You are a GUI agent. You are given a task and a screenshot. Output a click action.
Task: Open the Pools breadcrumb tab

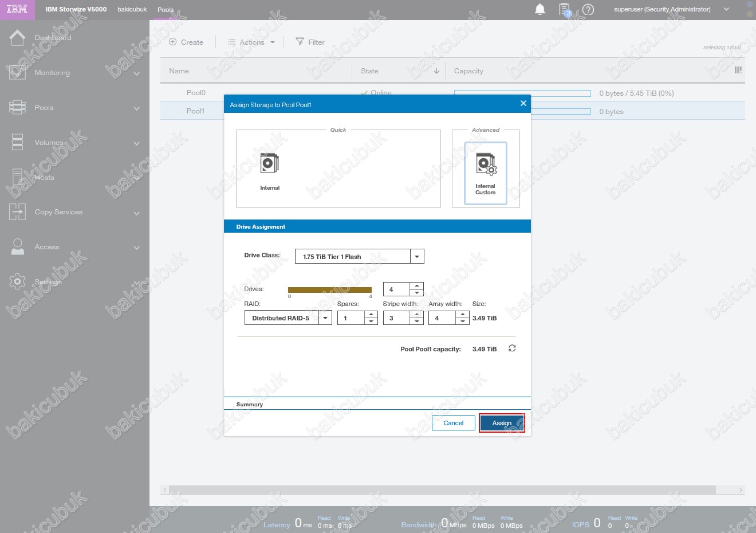166,10
